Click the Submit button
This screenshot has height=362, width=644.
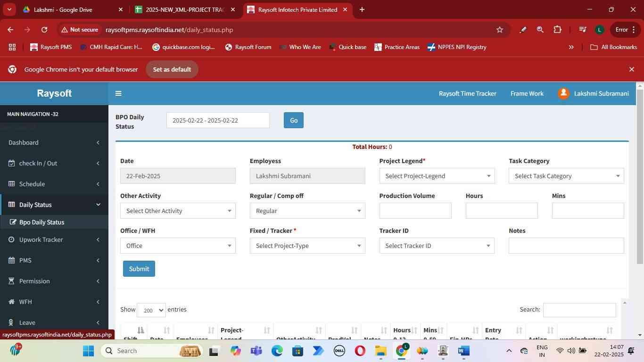point(139,269)
